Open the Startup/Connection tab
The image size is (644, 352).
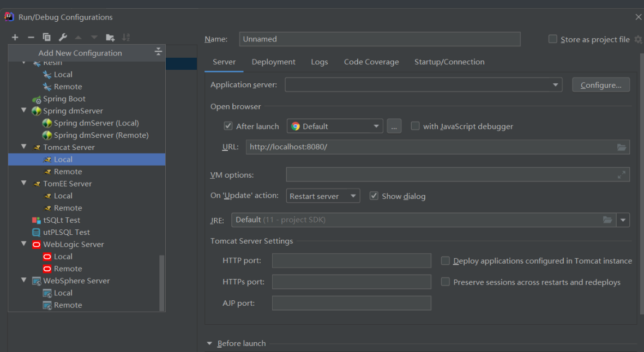(x=449, y=62)
